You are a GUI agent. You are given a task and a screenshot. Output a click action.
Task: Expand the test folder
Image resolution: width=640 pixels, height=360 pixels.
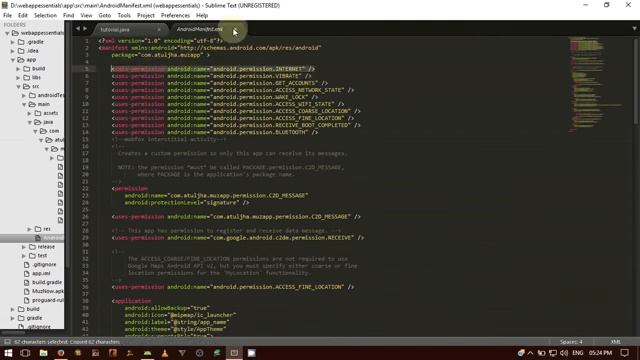tap(24, 256)
